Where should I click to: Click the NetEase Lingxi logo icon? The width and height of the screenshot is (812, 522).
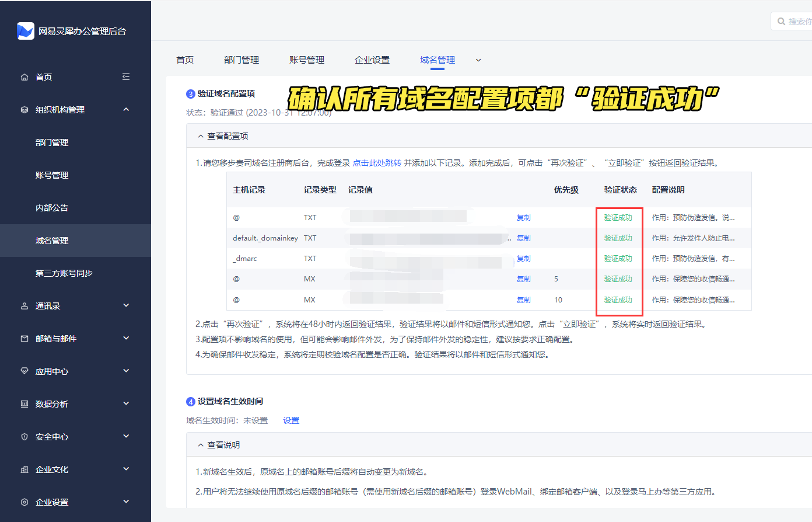[26, 31]
